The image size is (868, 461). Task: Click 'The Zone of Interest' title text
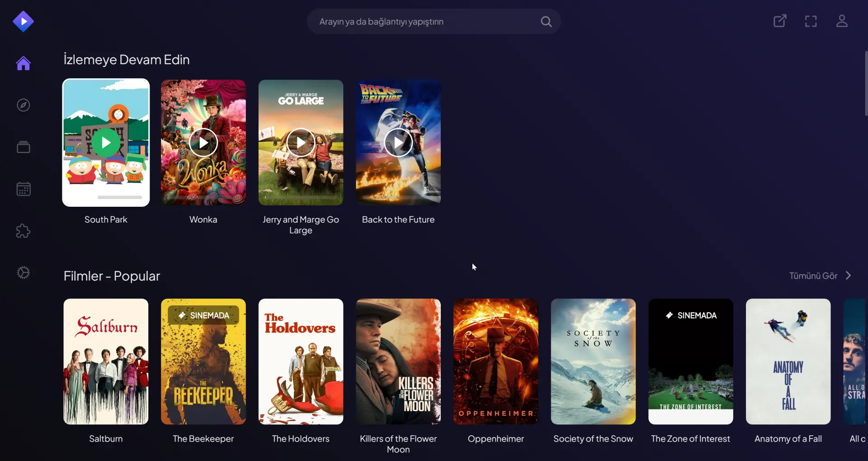click(x=691, y=439)
